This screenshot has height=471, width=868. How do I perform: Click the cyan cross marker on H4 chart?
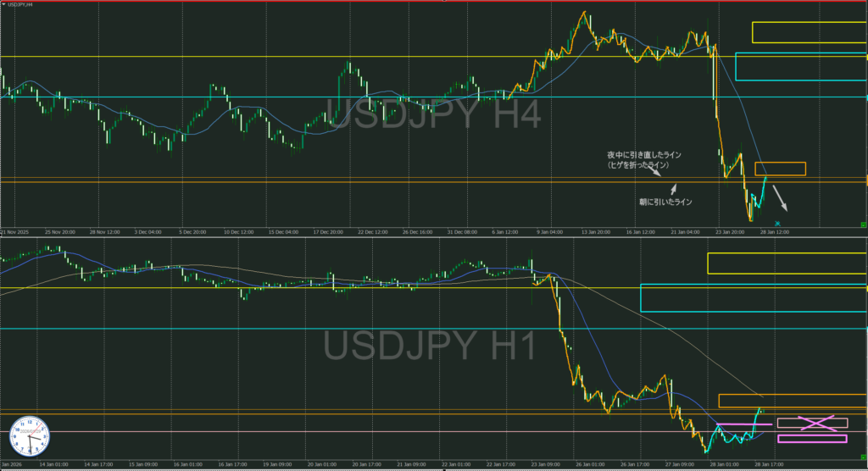tap(777, 223)
